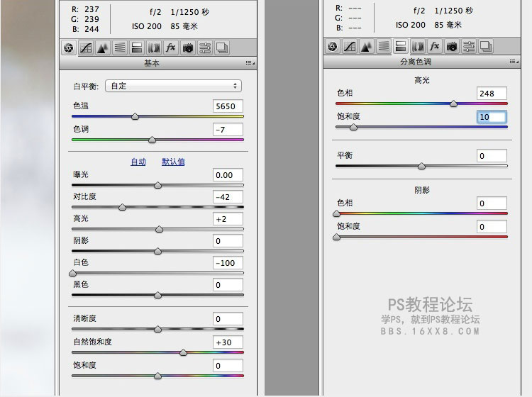Screen dimensions: 532x397
Task: Click the shadows 饱和度 slider handle
Action: [x=336, y=237]
